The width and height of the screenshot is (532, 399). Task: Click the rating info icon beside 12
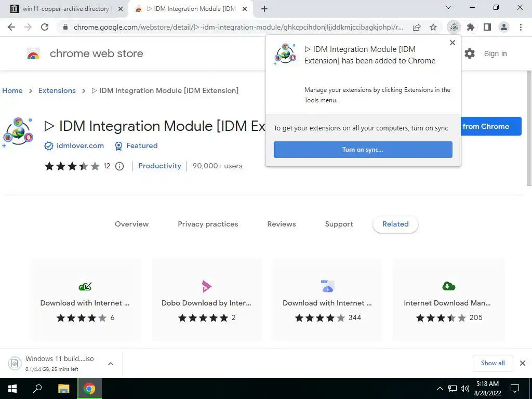[x=119, y=166]
